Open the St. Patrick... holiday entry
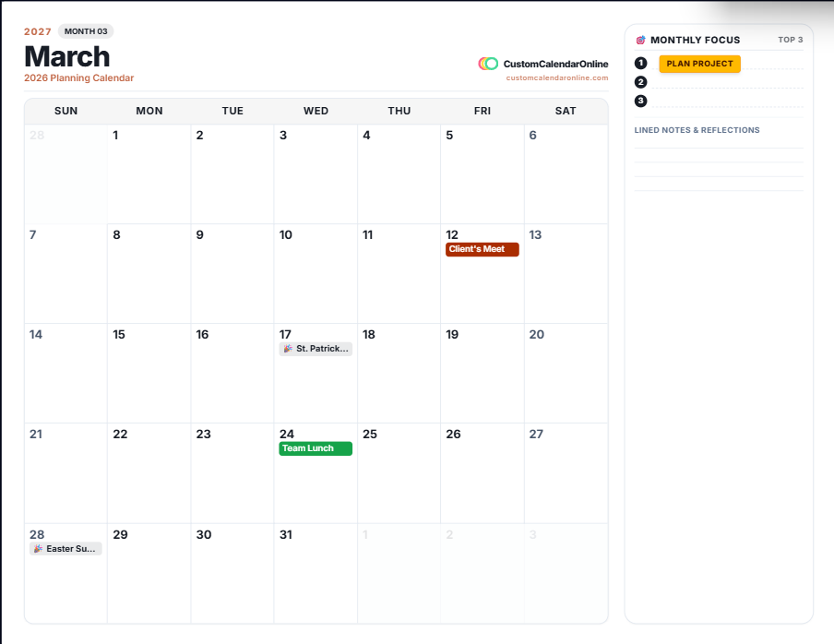This screenshot has height=644, width=834. click(316, 349)
